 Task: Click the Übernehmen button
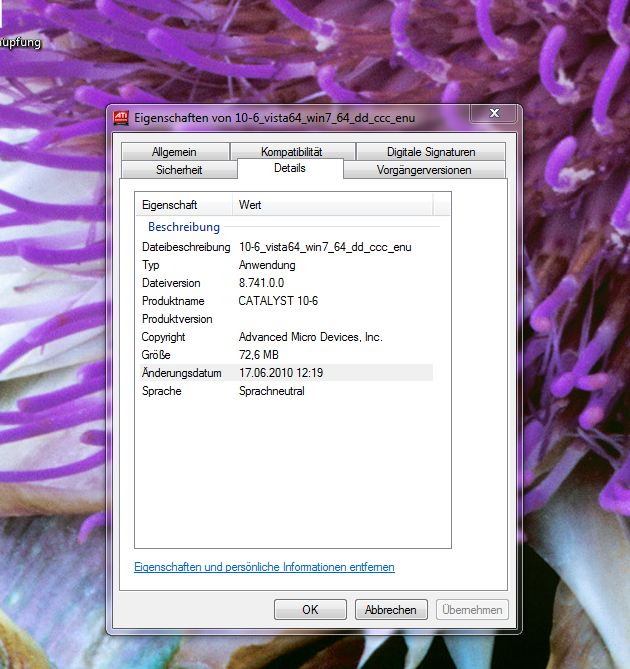pos(472,610)
